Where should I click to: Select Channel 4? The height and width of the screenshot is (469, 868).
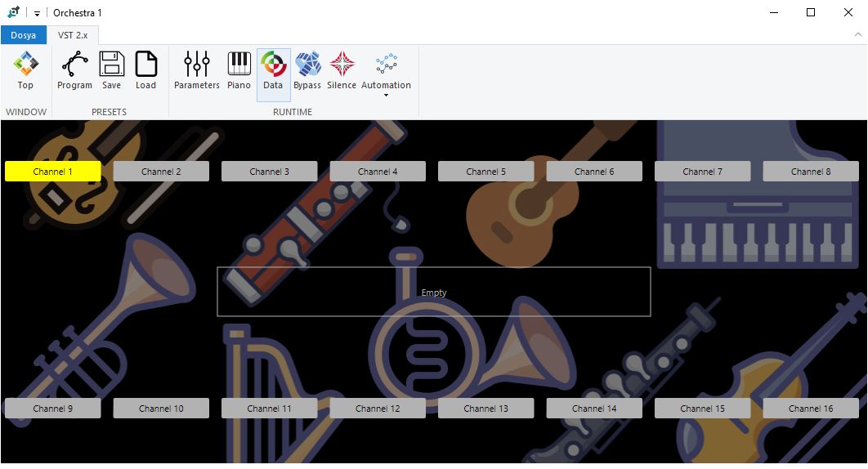point(378,172)
